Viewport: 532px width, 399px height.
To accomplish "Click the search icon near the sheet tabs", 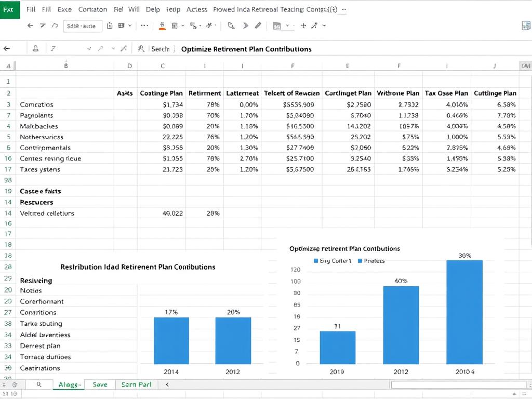I will pos(38,384).
